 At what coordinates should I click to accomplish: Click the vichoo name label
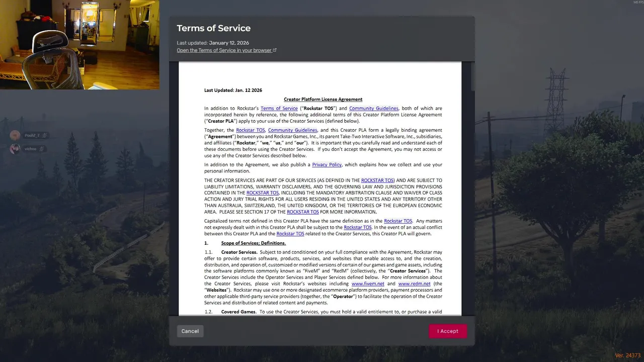coord(31,149)
